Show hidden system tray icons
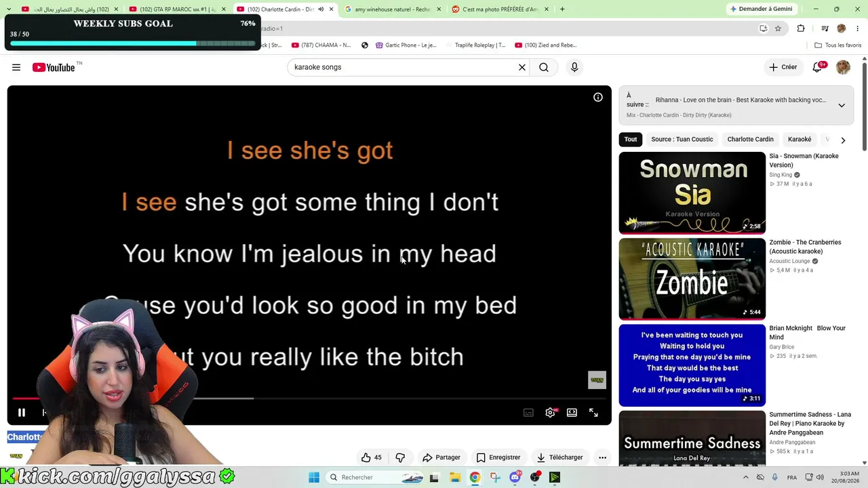The width and height of the screenshot is (868, 488). click(746, 477)
